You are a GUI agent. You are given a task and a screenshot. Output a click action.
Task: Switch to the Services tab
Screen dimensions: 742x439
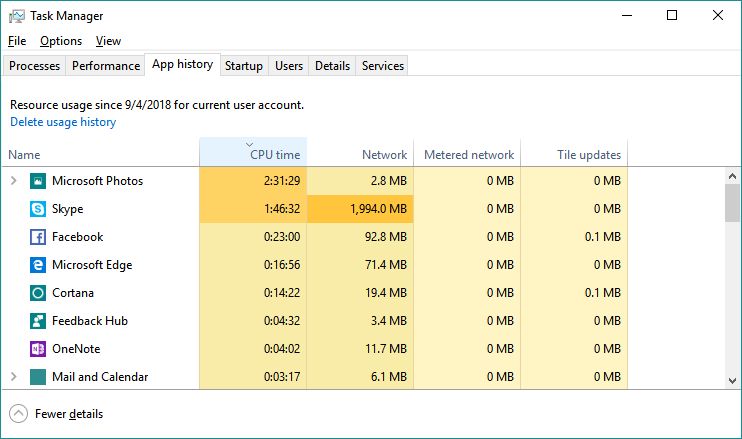point(383,66)
